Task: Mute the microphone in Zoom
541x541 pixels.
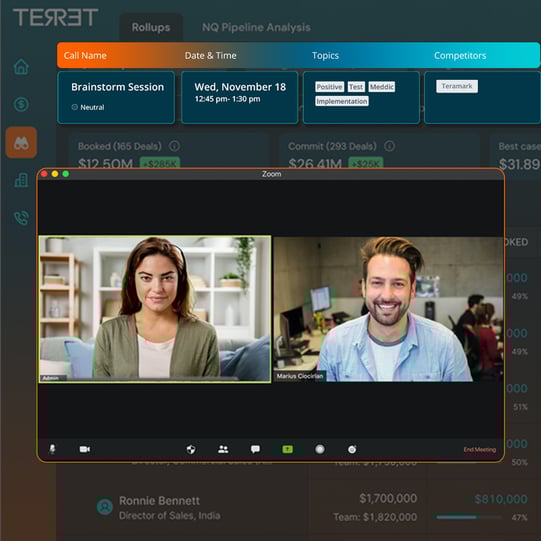Action: tap(52, 449)
